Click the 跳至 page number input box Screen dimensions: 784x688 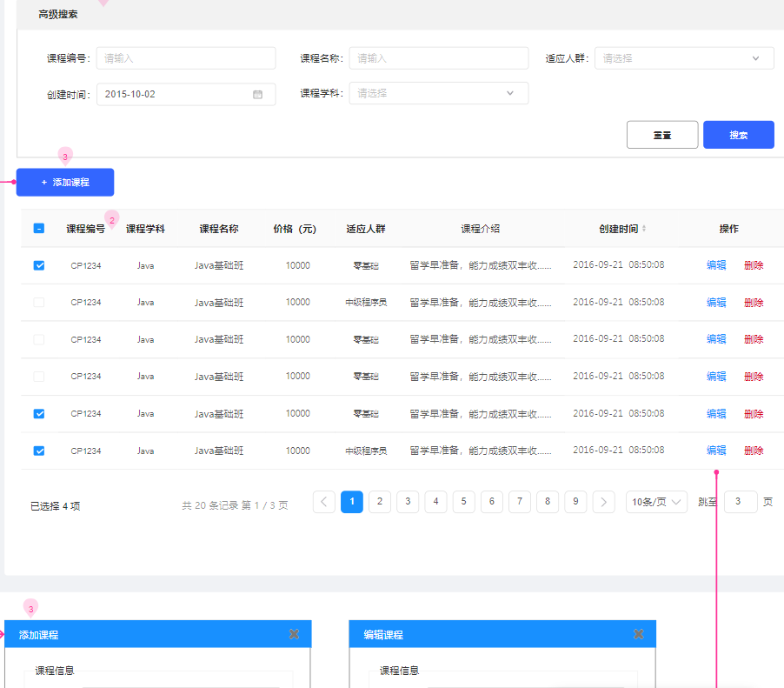tap(740, 502)
